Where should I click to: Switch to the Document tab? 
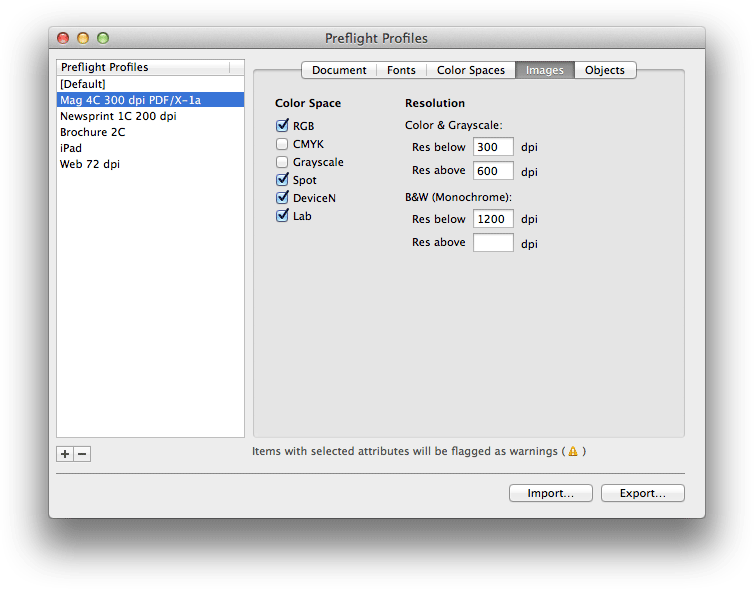[x=339, y=70]
